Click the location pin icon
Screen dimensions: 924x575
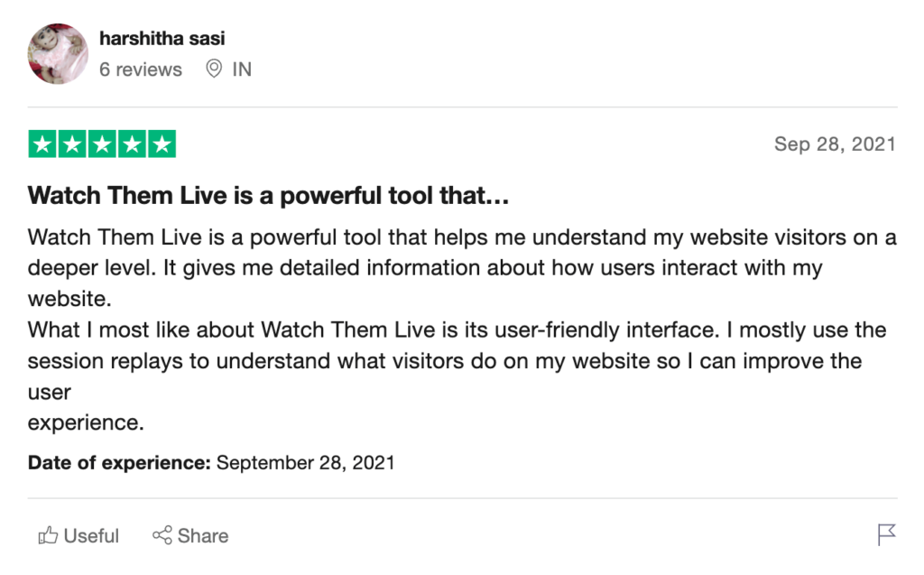point(214,69)
